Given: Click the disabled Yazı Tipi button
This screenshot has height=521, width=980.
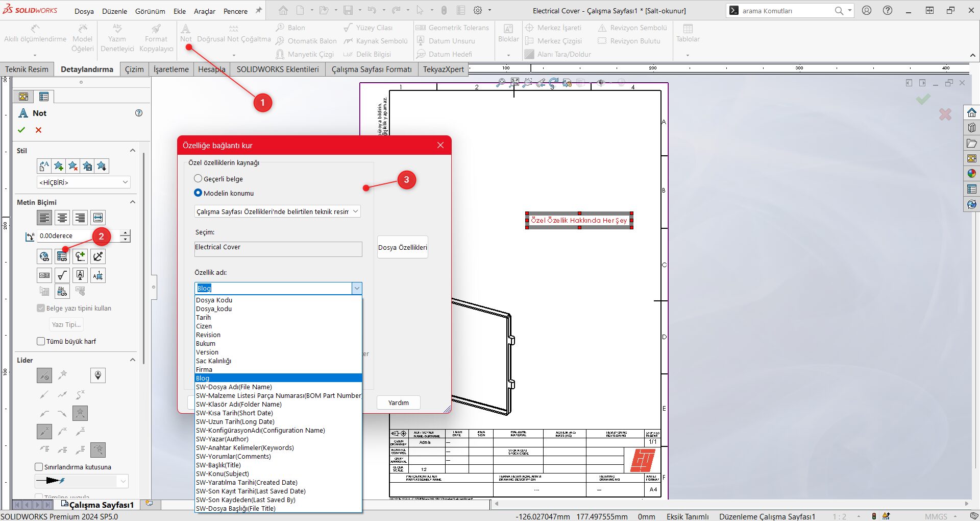Looking at the screenshot, I should click(x=66, y=324).
